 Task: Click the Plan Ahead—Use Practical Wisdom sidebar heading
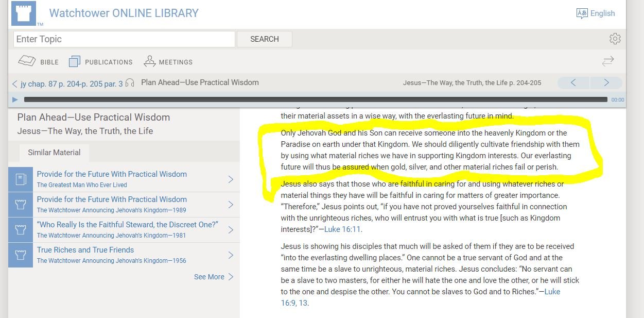pyautogui.click(x=94, y=118)
